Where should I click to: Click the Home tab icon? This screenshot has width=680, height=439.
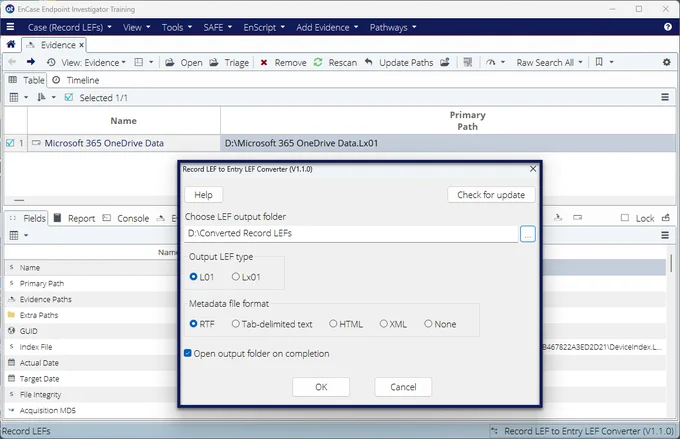click(x=11, y=44)
